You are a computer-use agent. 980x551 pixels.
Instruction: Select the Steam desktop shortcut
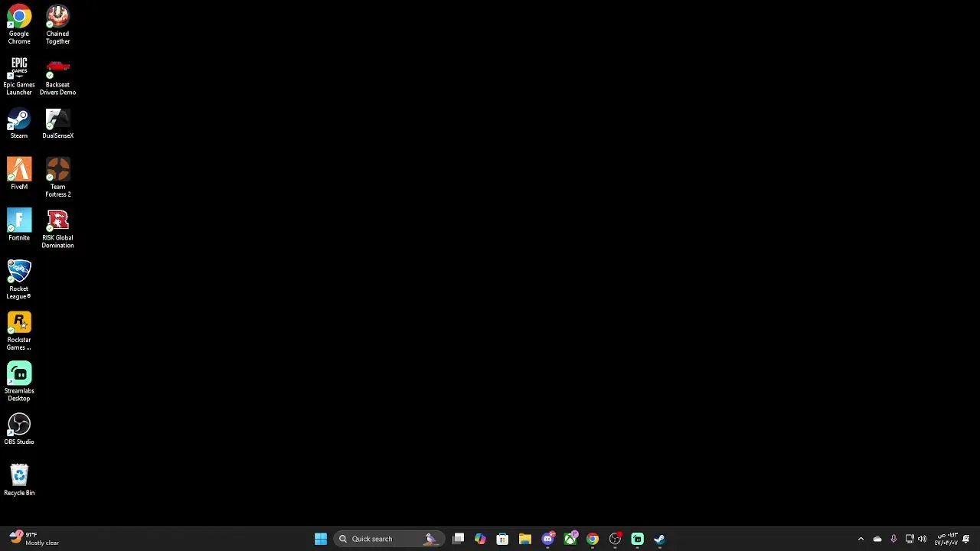pos(19,124)
